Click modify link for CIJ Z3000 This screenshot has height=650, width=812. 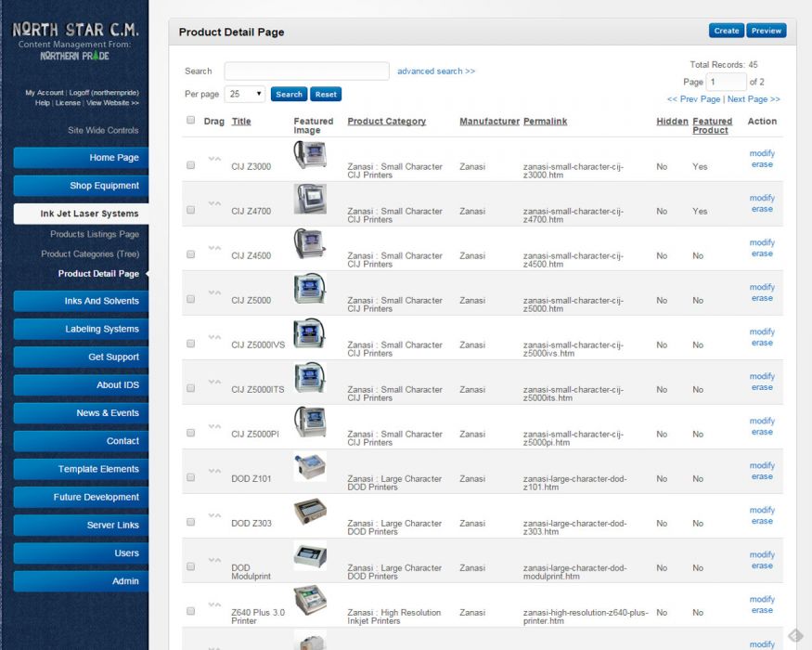(762, 153)
